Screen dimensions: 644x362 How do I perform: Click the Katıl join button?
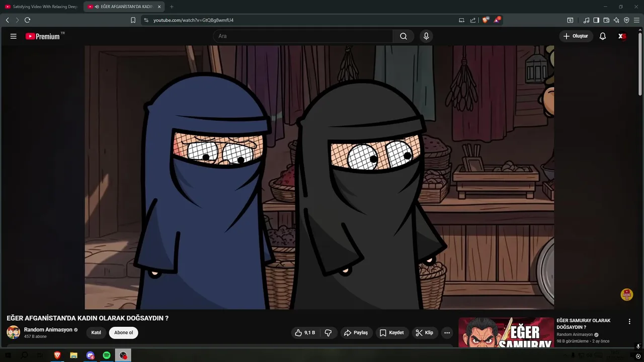coord(96,332)
